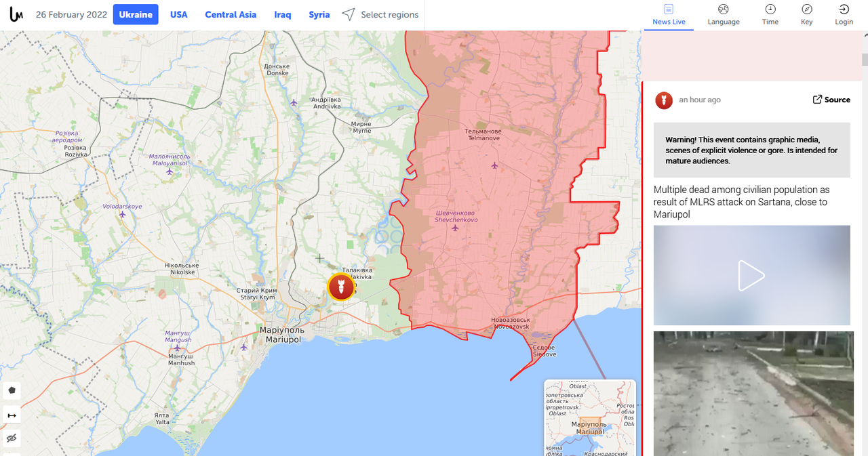Click the Shevchenkovo airport icon
868x456 pixels.
pos(455,228)
